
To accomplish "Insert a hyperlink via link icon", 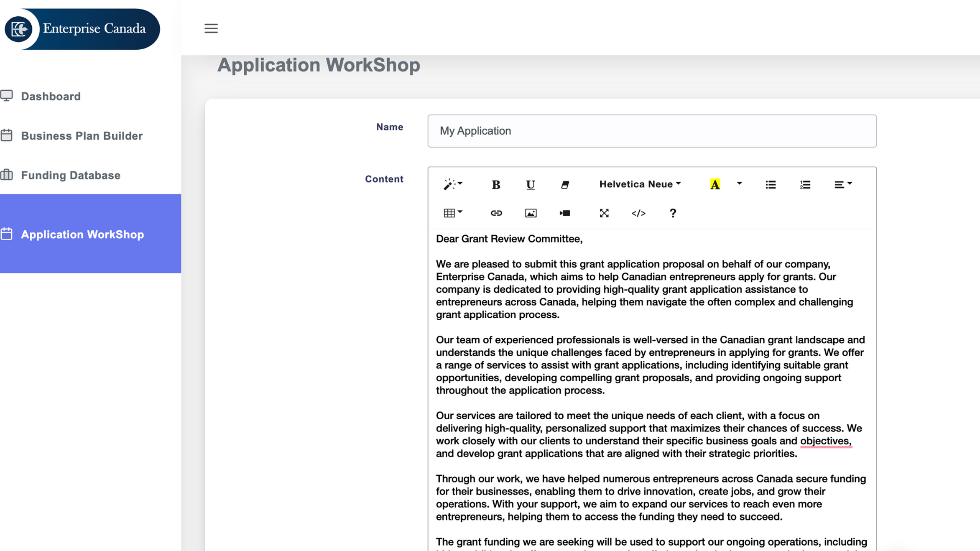I will (496, 213).
